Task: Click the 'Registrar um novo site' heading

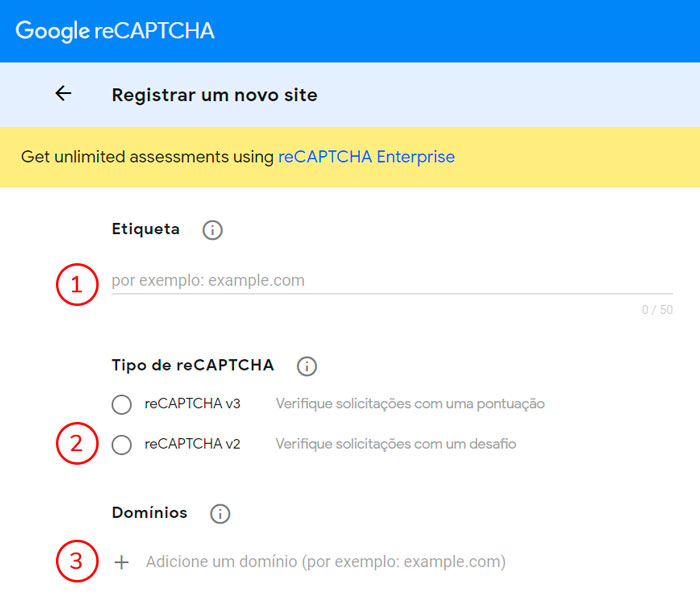Action: (214, 95)
